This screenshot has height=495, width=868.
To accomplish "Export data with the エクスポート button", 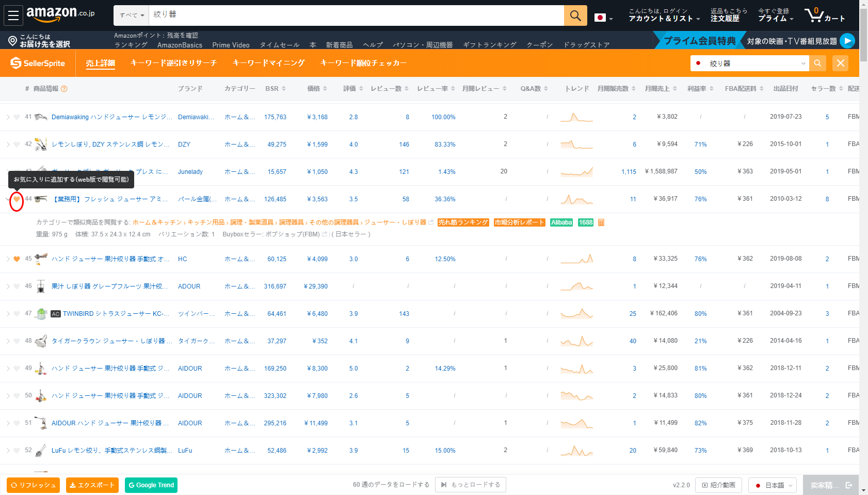I will tap(92, 485).
